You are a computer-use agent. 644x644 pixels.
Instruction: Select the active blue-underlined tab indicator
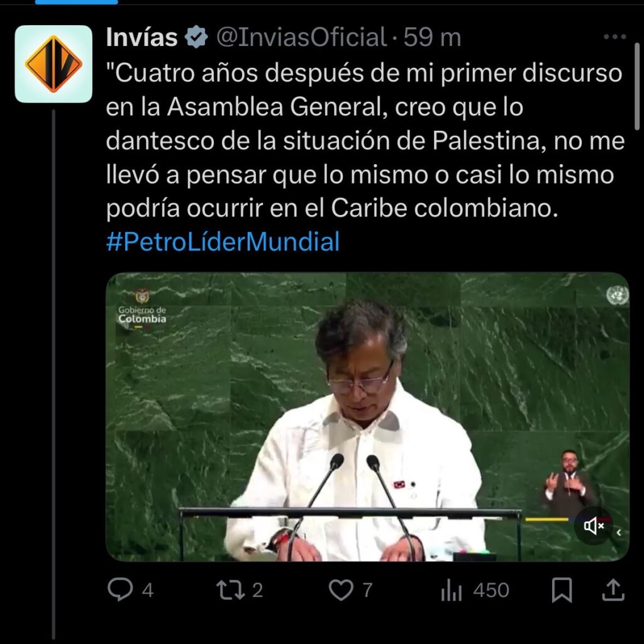click(76, 2)
